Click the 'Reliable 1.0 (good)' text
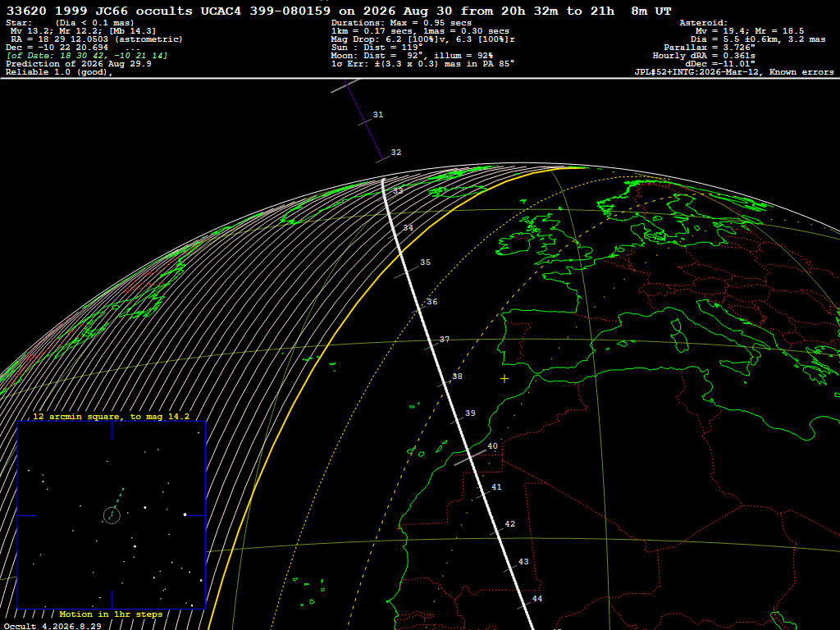 pyautogui.click(x=59, y=72)
